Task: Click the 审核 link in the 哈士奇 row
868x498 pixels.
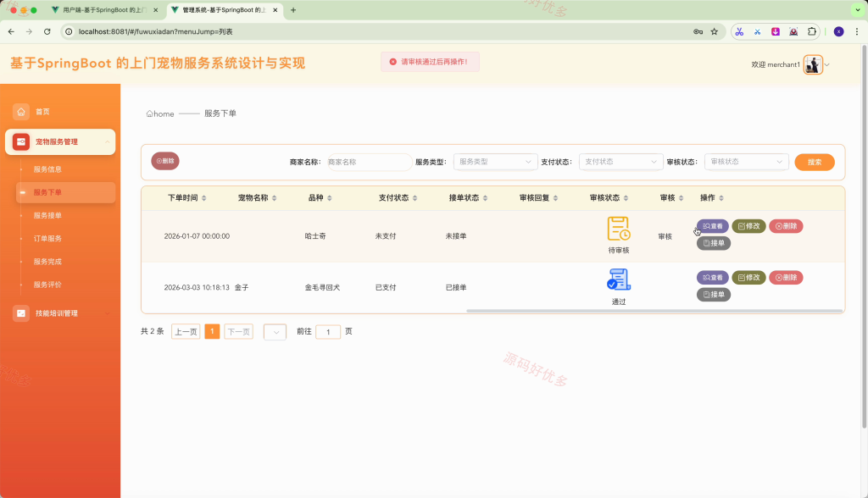Action: (665, 236)
